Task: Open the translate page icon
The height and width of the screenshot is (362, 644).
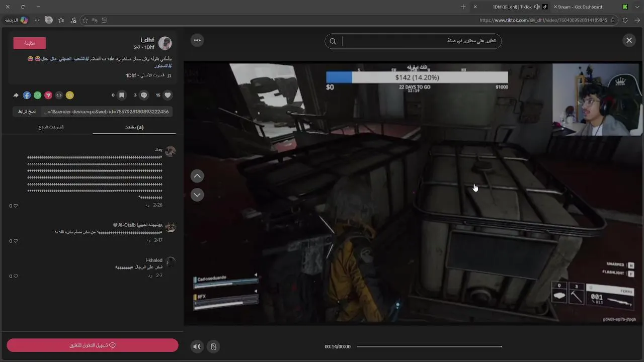Action: [95, 20]
